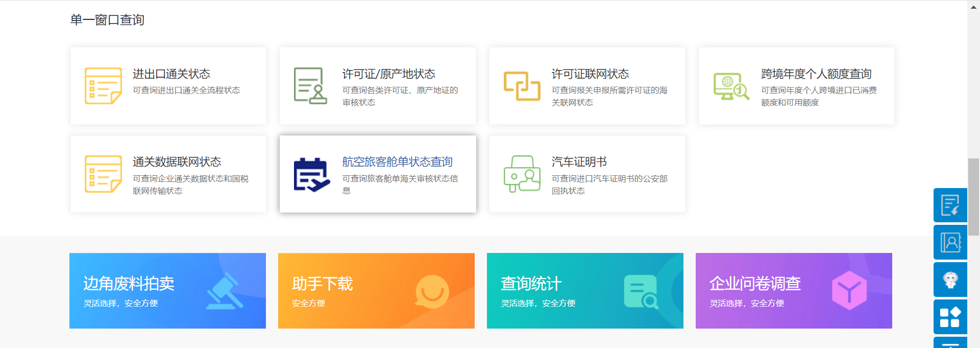Click 安全方便 under 助手下载
Screen dimensions: 980x348
click(308, 303)
